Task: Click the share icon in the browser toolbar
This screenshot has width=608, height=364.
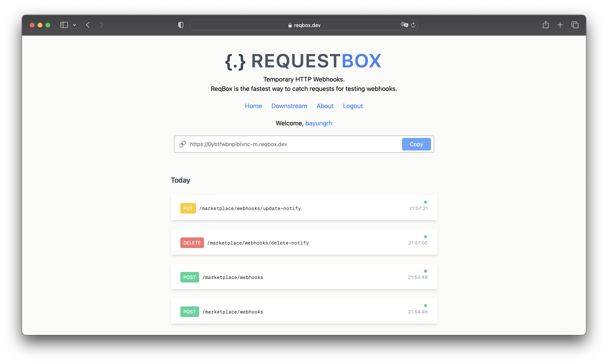Action: coord(546,25)
